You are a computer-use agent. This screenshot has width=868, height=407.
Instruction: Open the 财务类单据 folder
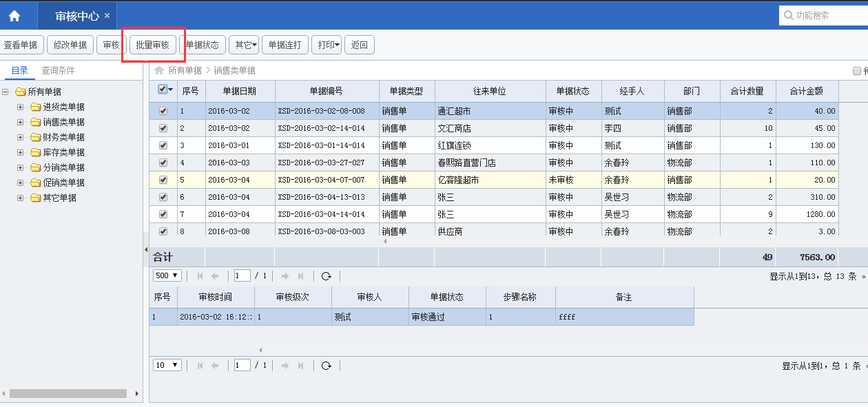tap(63, 137)
